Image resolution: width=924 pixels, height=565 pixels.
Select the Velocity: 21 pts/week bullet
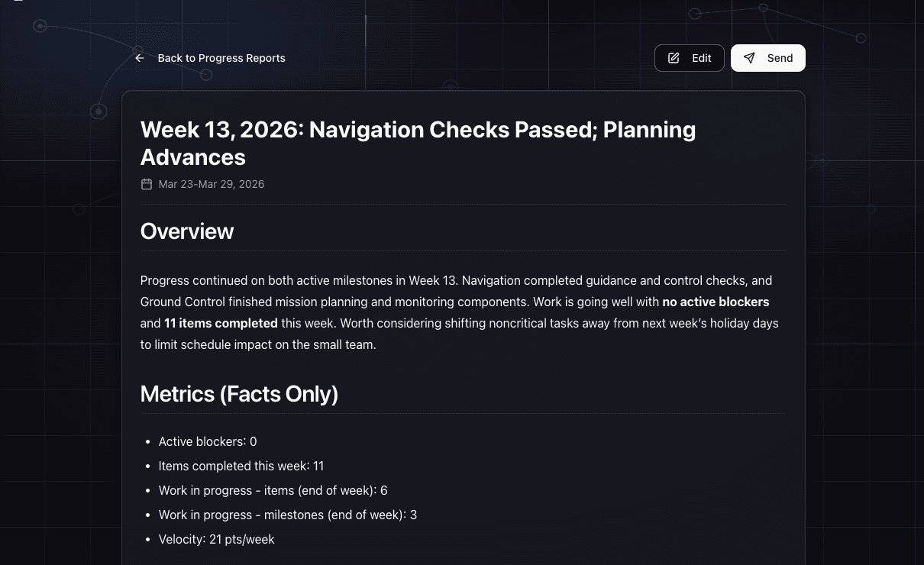click(x=217, y=539)
